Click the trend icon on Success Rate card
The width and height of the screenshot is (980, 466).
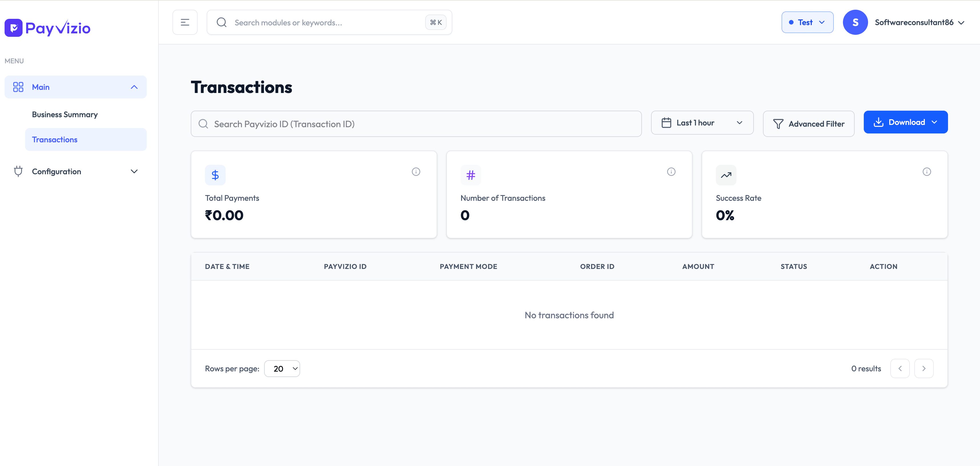[726, 175]
